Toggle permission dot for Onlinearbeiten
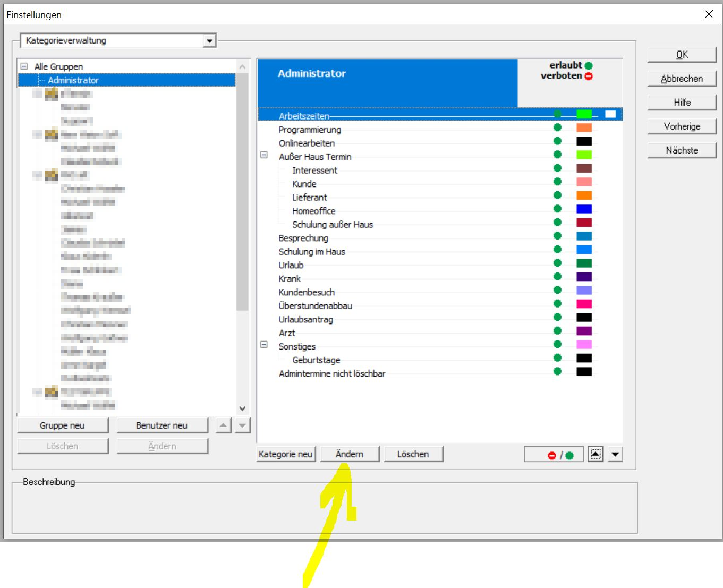The height and width of the screenshot is (588, 723). click(x=557, y=141)
